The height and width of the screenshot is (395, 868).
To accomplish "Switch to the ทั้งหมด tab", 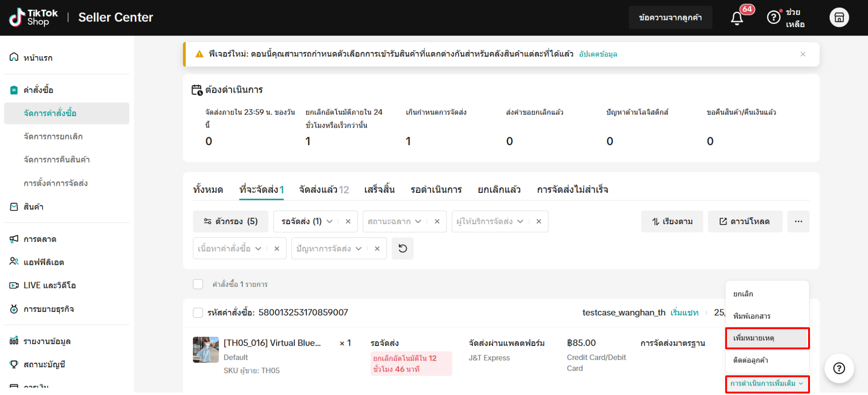I will click(208, 190).
